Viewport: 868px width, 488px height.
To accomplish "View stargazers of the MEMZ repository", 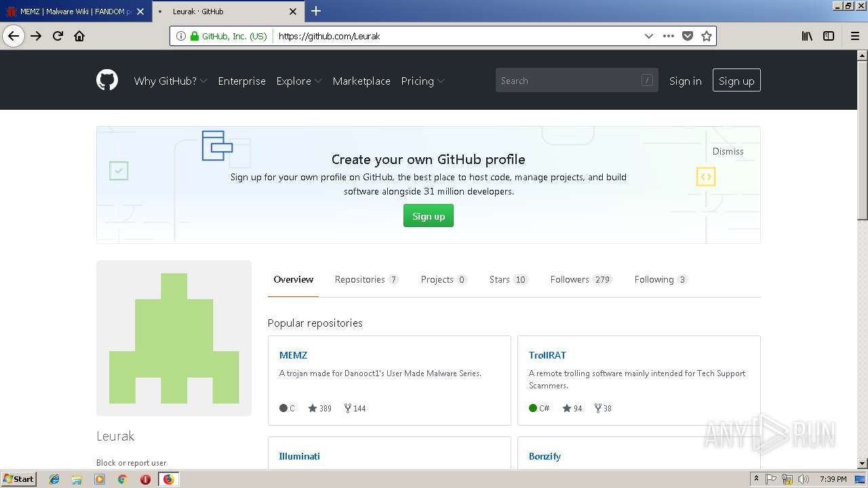I will click(319, 408).
